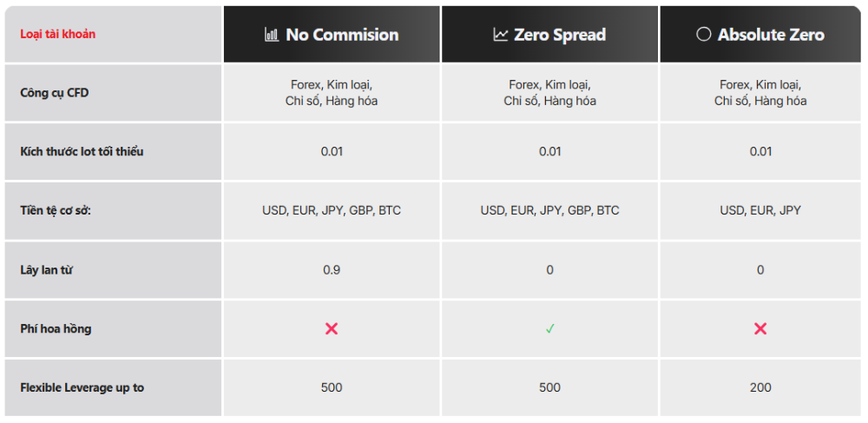868x423 pixels.
Task: Click the red "Loại tài khoản" label
Action: click(58, 35)
